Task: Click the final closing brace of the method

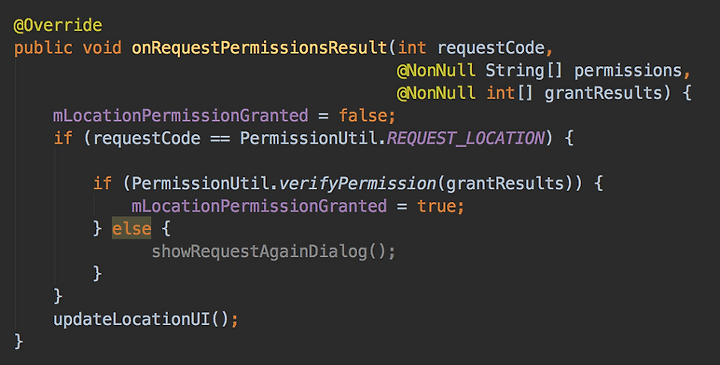Action: (18, 342)
